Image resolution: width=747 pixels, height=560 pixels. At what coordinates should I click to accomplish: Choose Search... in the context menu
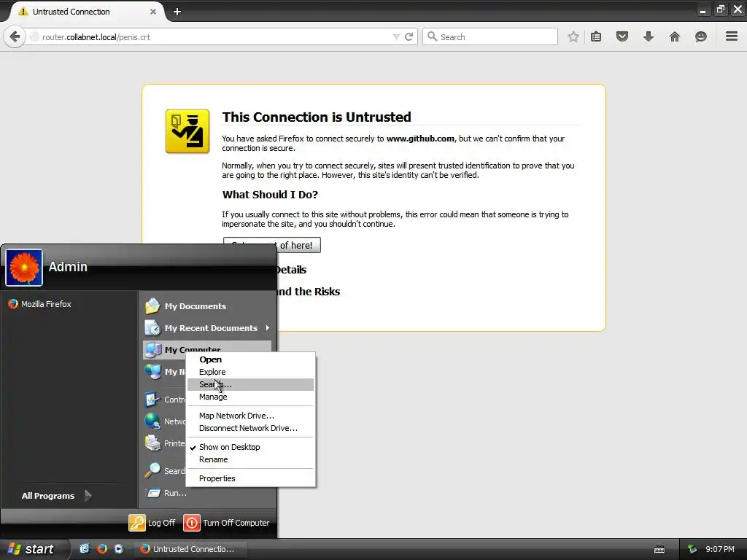(x=251, y=384)
